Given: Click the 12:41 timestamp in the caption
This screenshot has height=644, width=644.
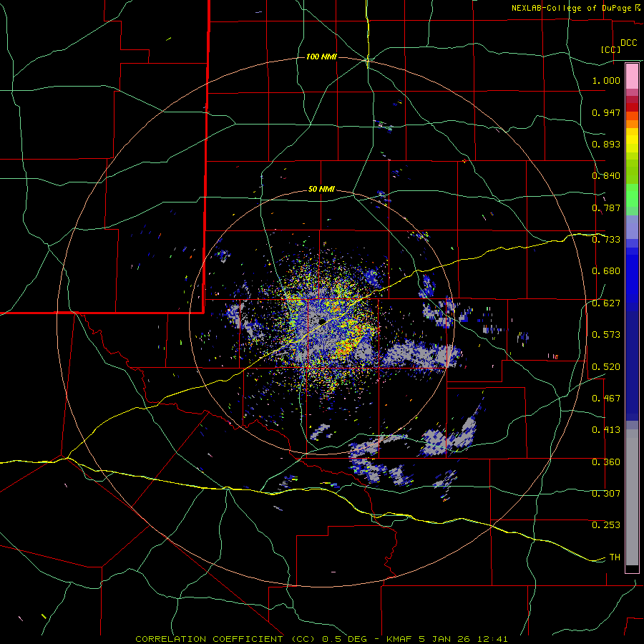Looking at the screenshot, I should [x=492, y=639].
